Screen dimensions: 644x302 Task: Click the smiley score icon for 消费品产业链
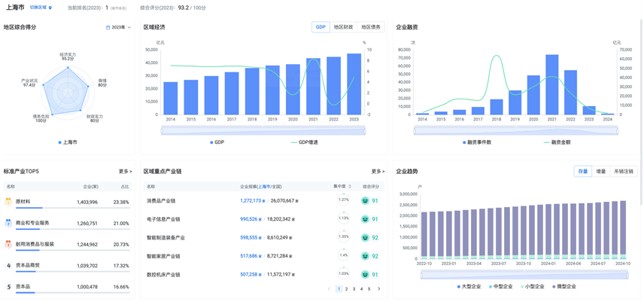(365, 201)
